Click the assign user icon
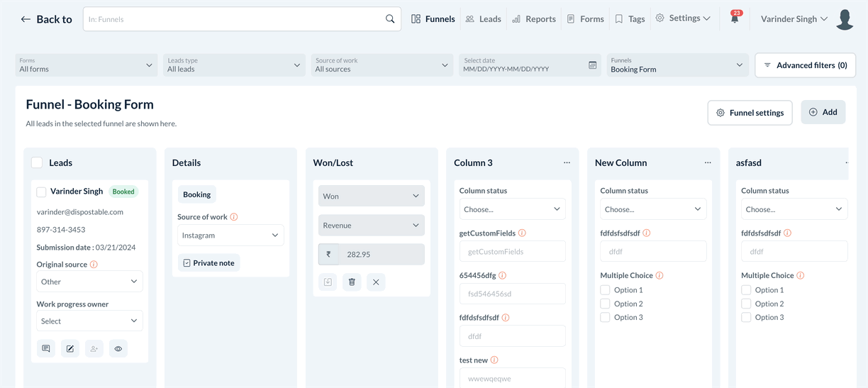The width and height of the screenshot is (868, 388). click(x=94, y=348)
